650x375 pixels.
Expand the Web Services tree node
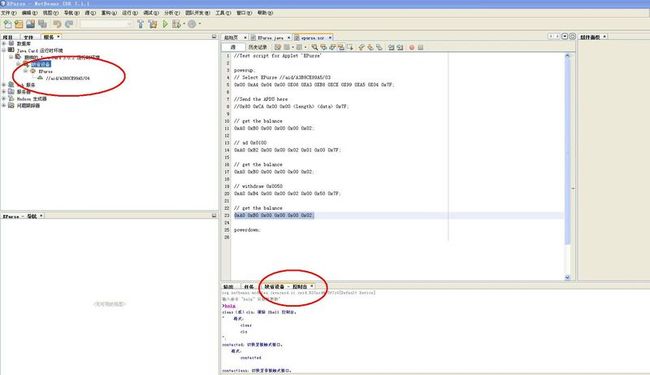[x=4, y=85]
